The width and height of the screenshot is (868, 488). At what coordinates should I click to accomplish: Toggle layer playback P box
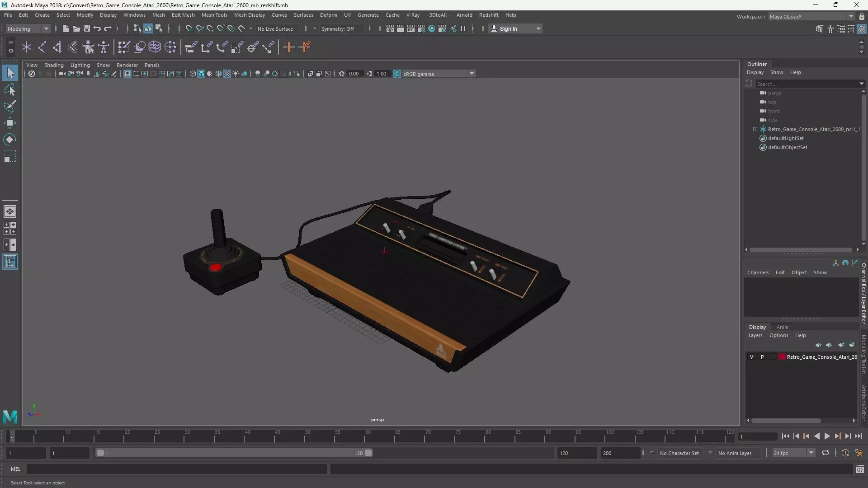tap(762, 357)
